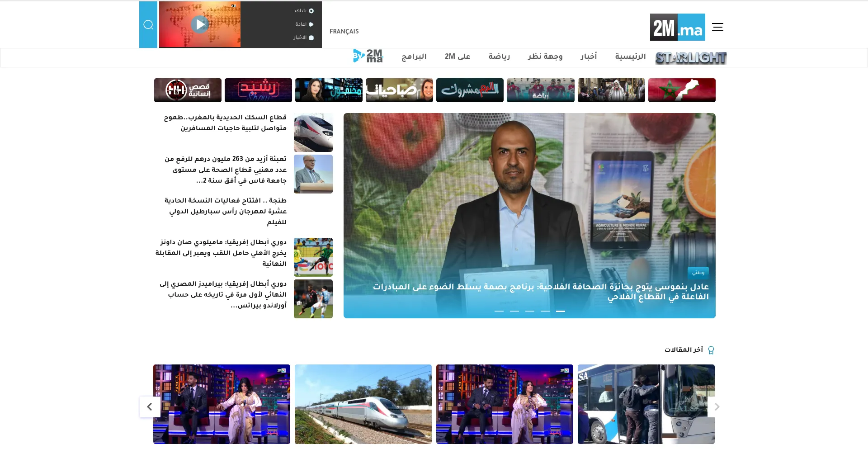Screen dimensions: 868x449
Task: Select the شاهد live option
Action: point(303,11)
